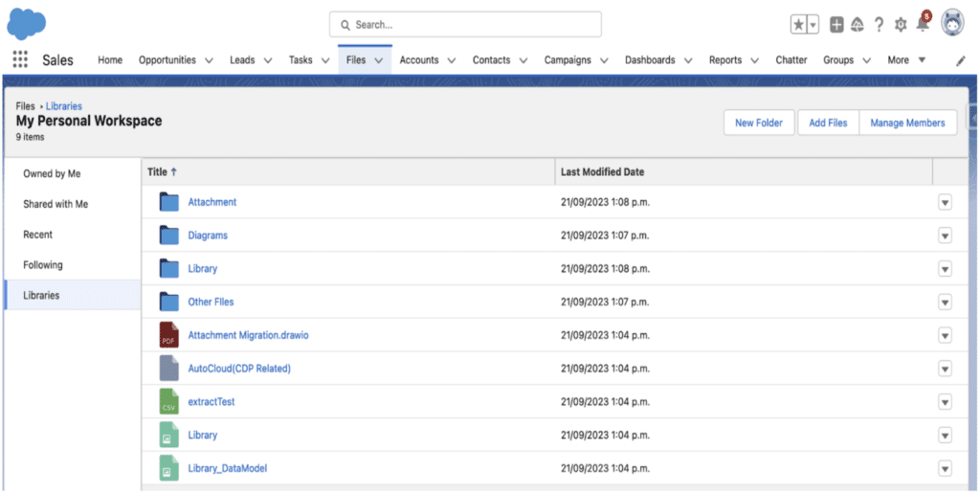The width and height of the screenshot is (980, 495).
Task: Open the user profile avatar
Action: [952, 24]
